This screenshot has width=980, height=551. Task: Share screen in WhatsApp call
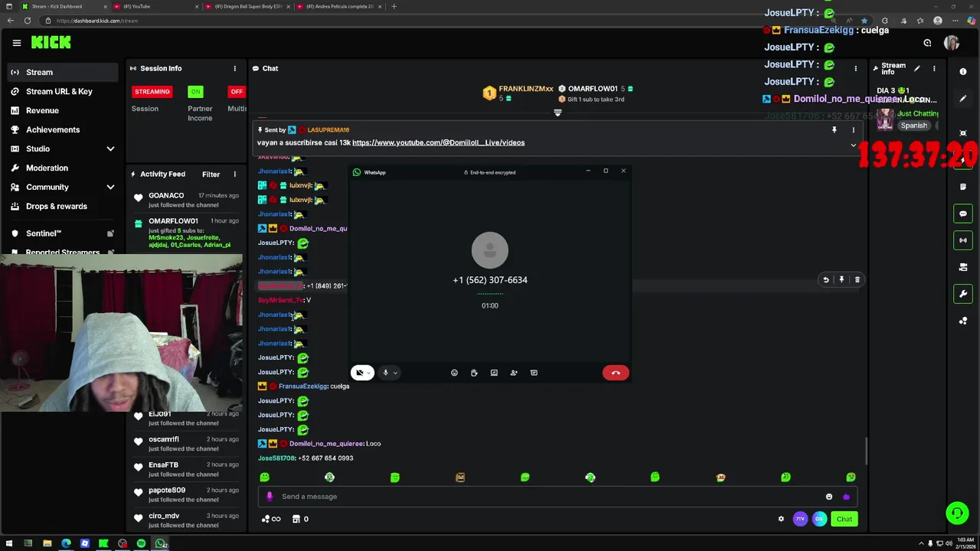494,373
